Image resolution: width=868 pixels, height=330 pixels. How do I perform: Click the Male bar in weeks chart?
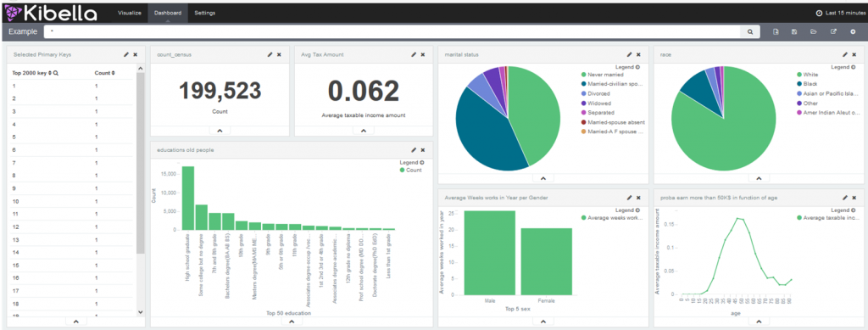pos(489,253)
